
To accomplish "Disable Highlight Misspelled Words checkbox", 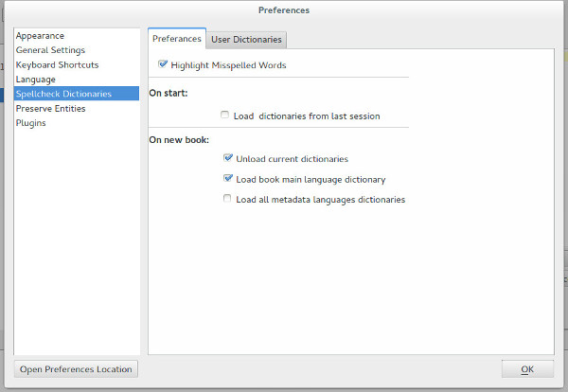I will point(164,65).
